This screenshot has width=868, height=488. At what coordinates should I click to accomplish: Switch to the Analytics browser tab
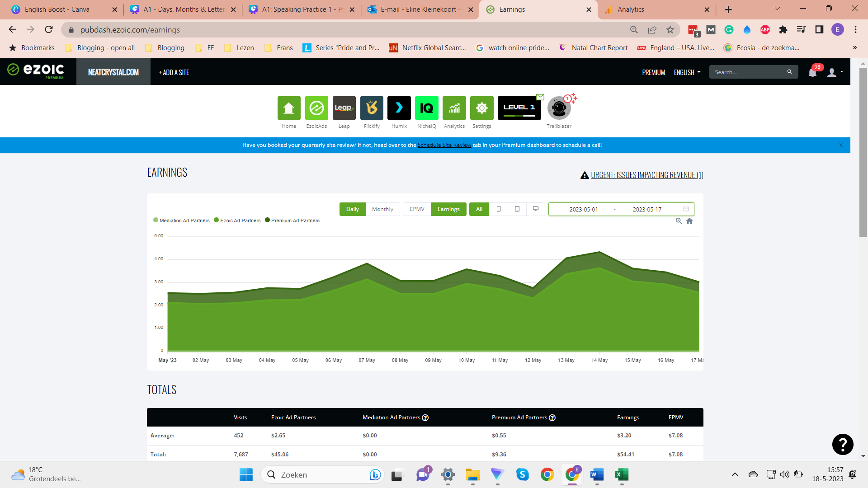pyautogui.click(x=658, y=9)
